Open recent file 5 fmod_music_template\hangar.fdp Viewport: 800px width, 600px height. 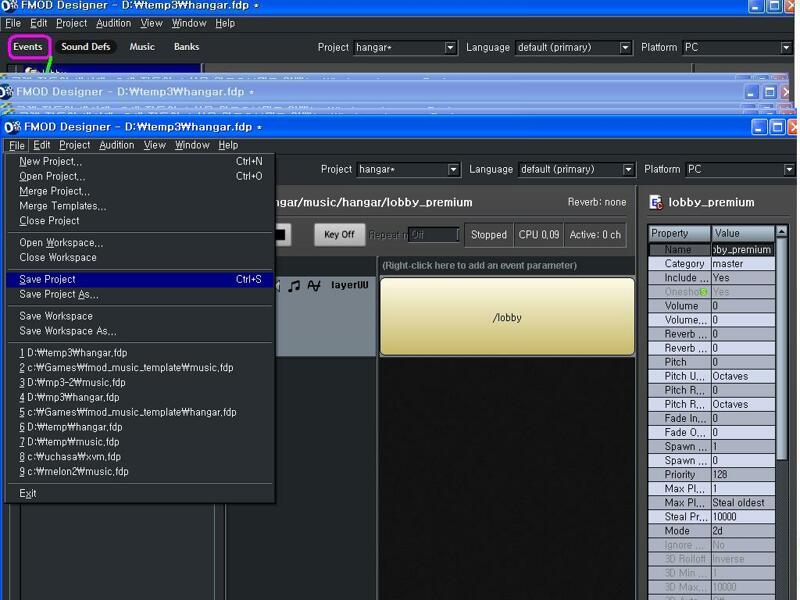[140, 412]
